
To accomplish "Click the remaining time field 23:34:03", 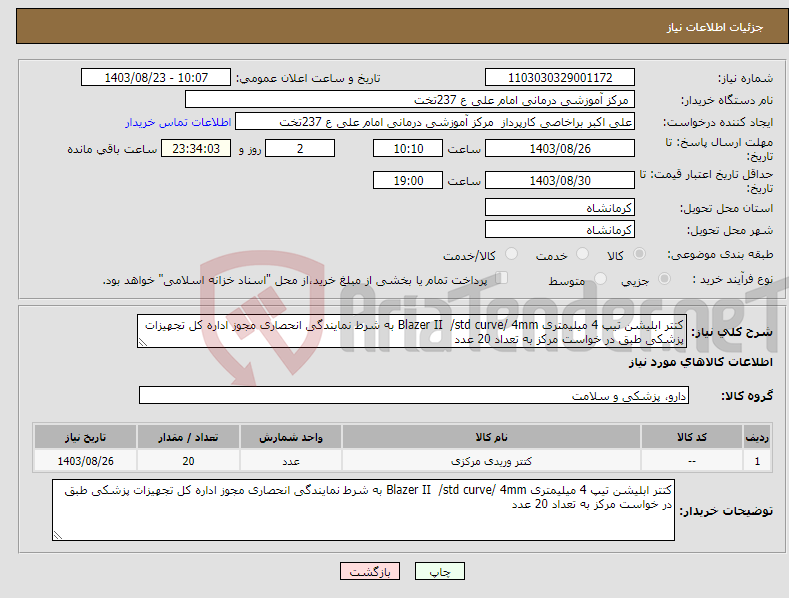I will click(196, 148).
